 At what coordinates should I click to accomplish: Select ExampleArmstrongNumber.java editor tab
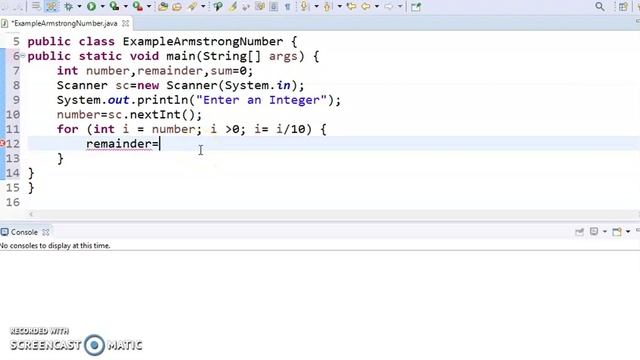tap(65, 23)
